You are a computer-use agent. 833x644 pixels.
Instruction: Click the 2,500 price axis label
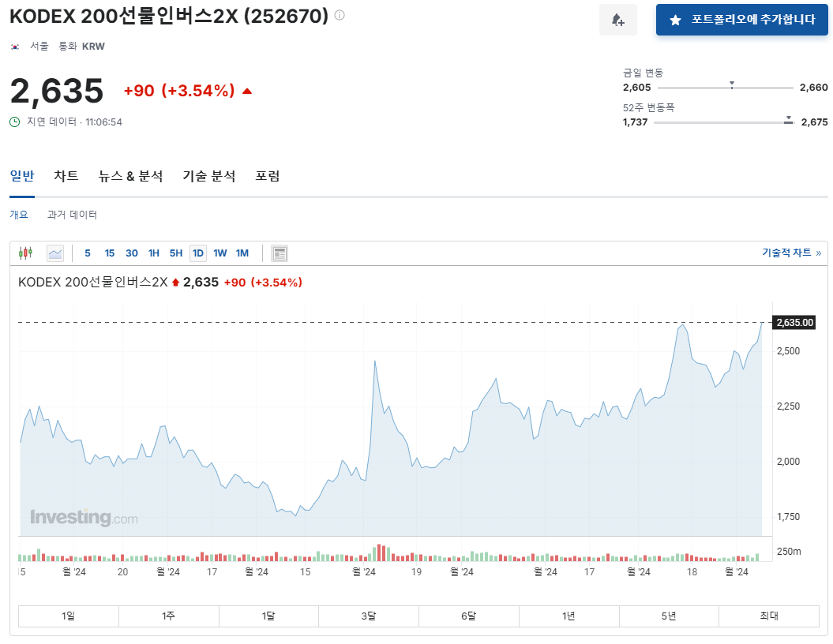(x=788, y=351)
